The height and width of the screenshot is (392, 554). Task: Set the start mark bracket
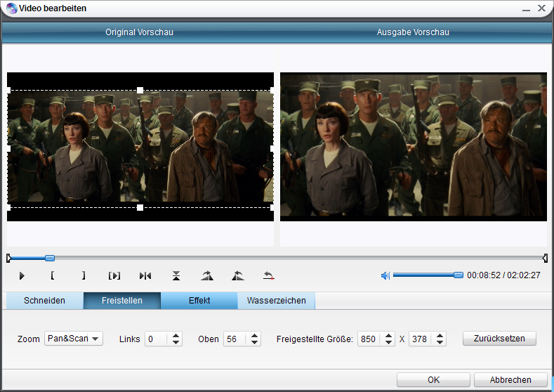tap(53, 276)
